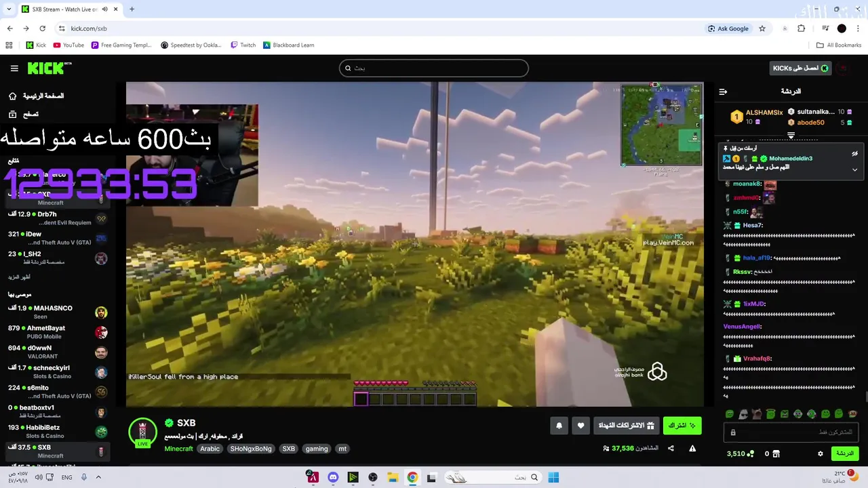Viewport: 868px width, 488px height.
Task: Expand the chat leaderboard arrow
Action: (791, 136)
